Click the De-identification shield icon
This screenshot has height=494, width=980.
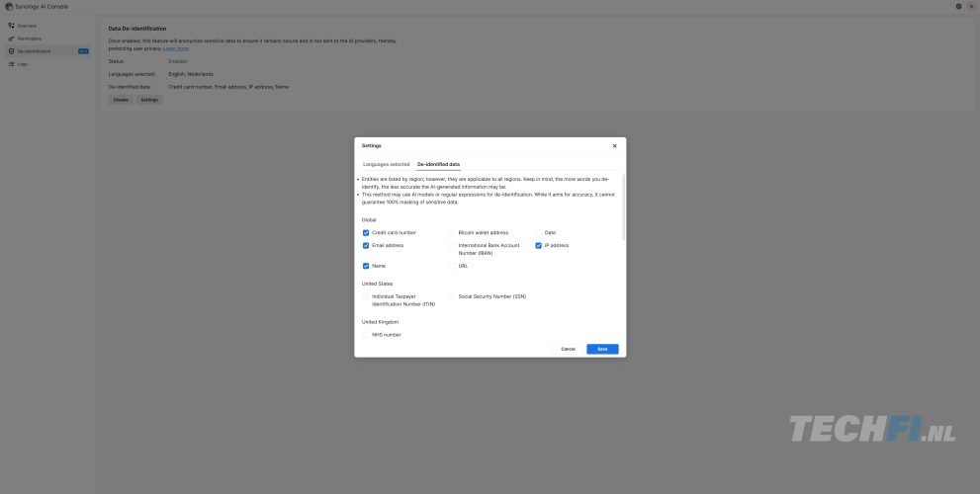point(11,51)
